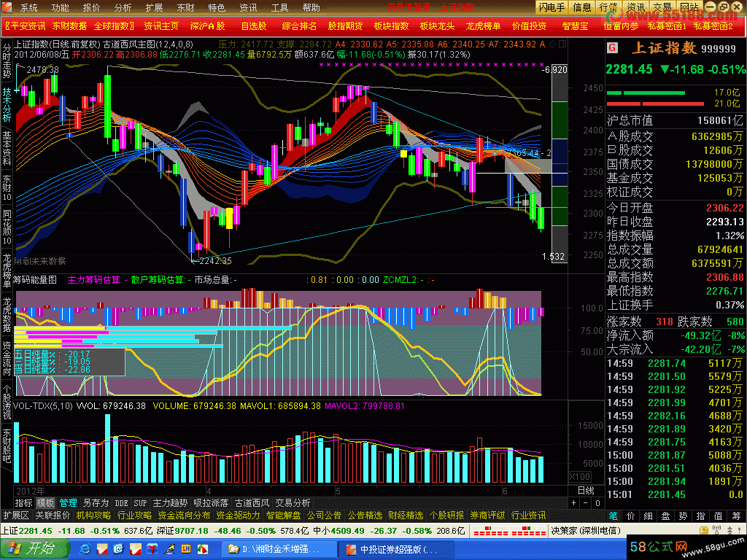Click the yellow square quick launch icon

[x=186, y=549]
